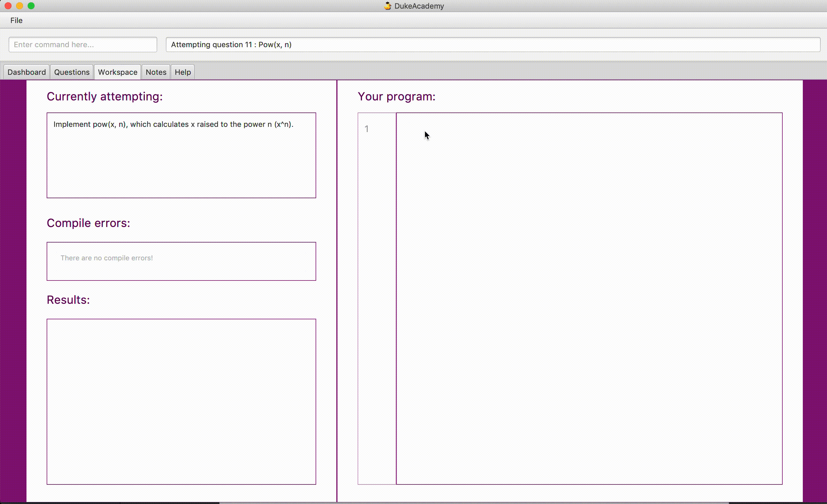The width and height of the screenshot is (827, 504).
Task: Click the 'Attempting question 11' feedback field
Action: [x=493, y=45]
